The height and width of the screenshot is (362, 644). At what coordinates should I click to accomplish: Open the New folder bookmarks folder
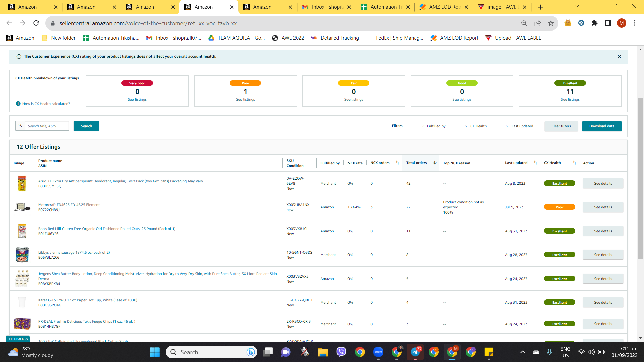coord(59,38)
